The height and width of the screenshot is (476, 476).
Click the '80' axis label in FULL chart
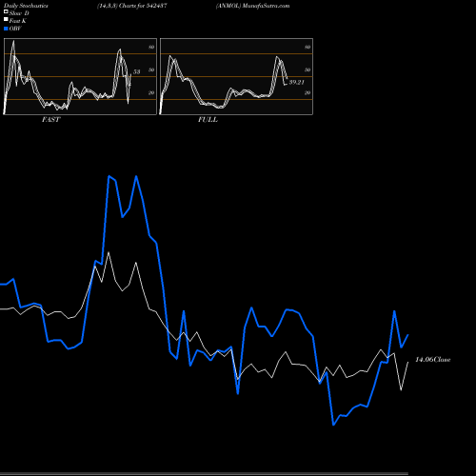point(307,47)
